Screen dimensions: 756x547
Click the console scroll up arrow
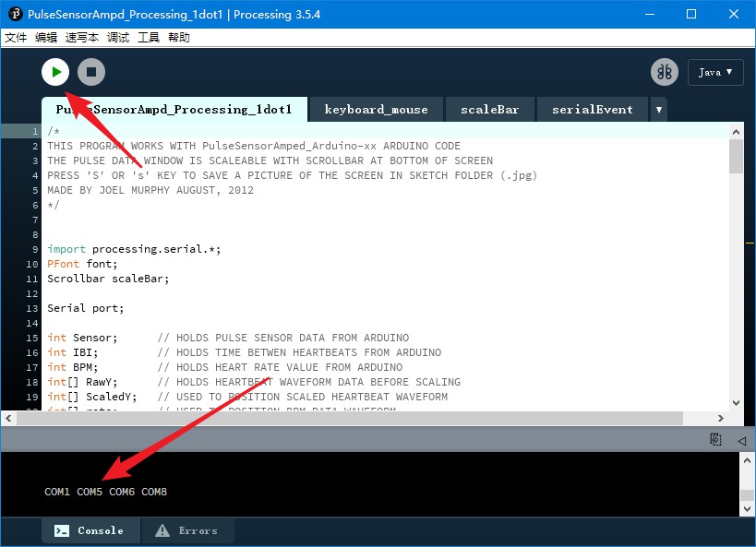pos(747,460)
